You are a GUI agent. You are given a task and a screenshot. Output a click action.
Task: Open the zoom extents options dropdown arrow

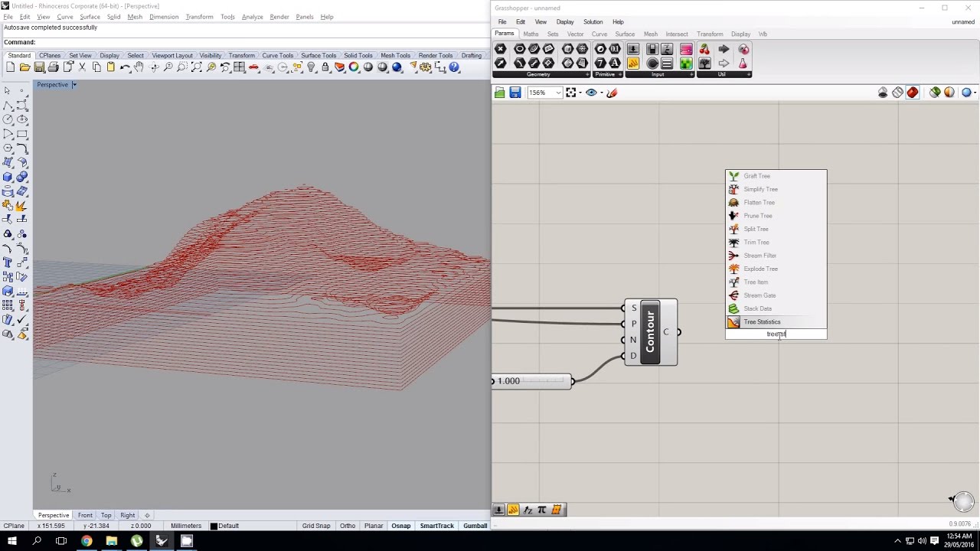tap(580, 93)
